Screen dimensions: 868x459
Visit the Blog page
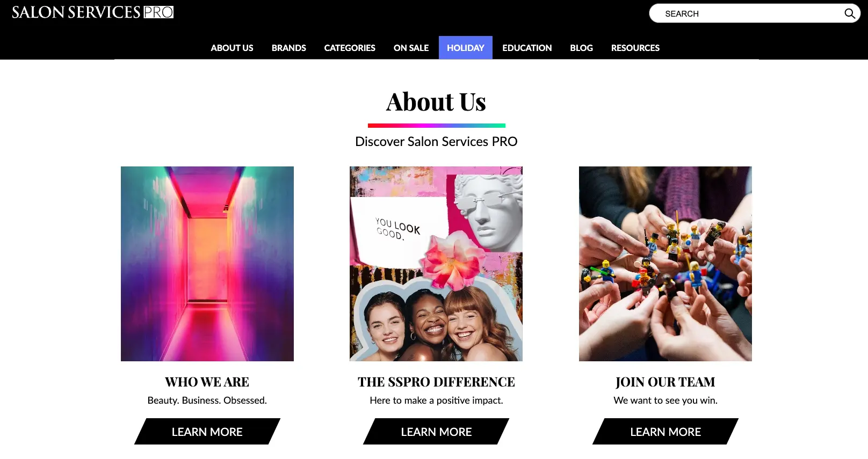(581, 48)
